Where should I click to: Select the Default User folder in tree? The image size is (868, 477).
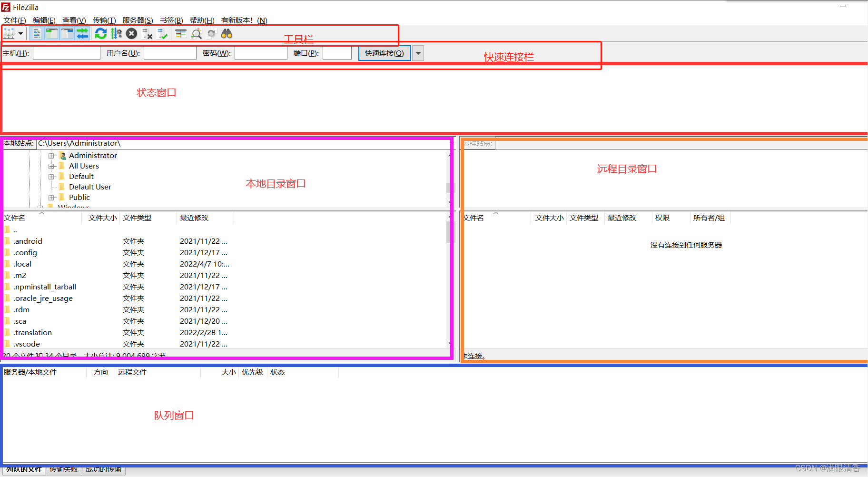[90, 187]
